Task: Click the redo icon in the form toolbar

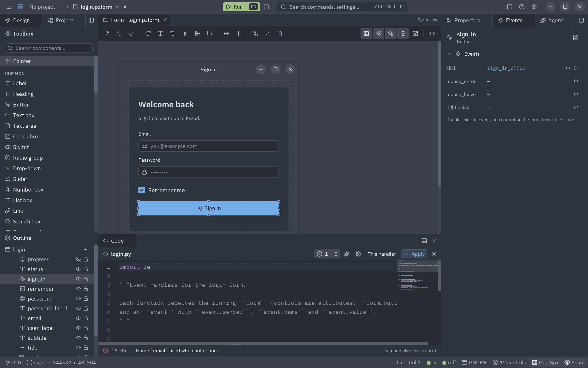Action: tap(131, 34)
